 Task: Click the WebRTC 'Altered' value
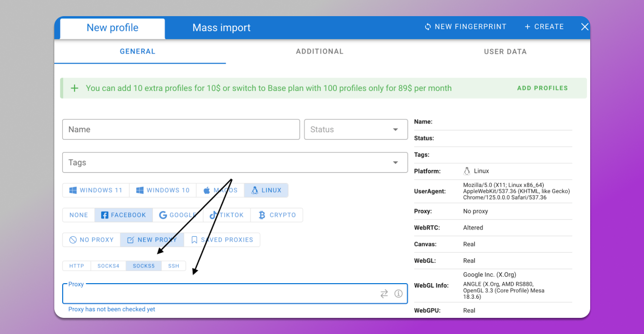473,228
